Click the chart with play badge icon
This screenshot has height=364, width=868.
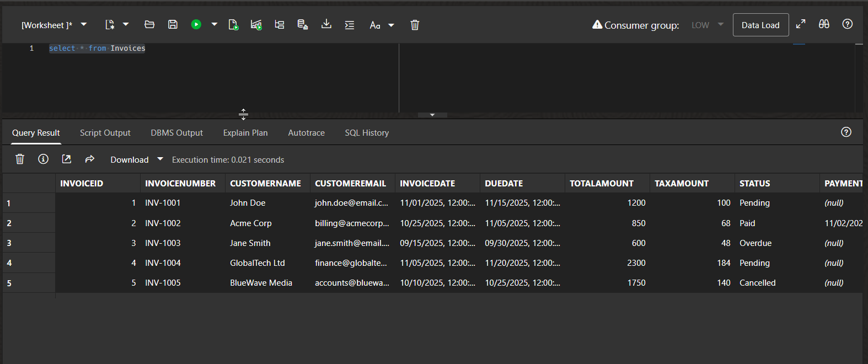(256, 25)
